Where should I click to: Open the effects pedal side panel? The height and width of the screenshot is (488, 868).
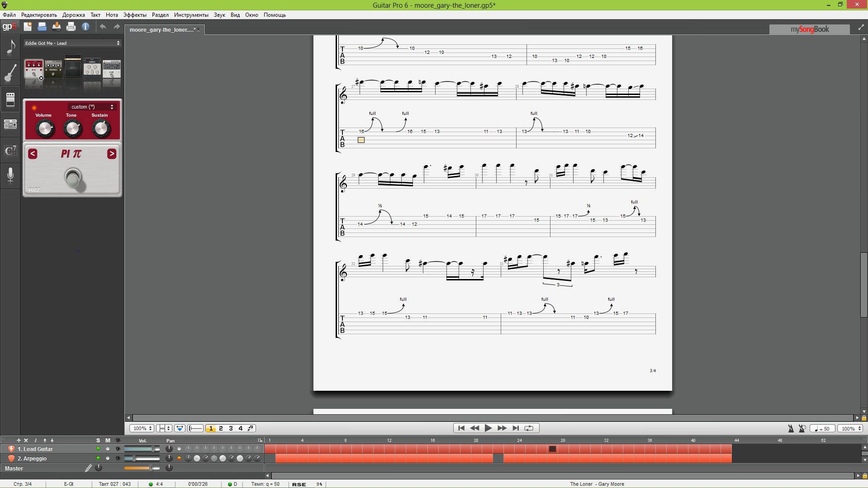[x=10, y=99]
